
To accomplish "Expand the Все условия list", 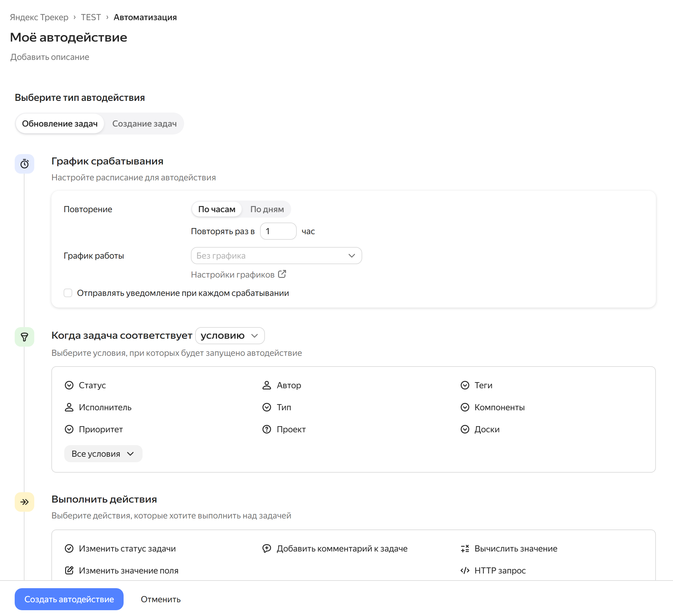I will click(103, 454).
